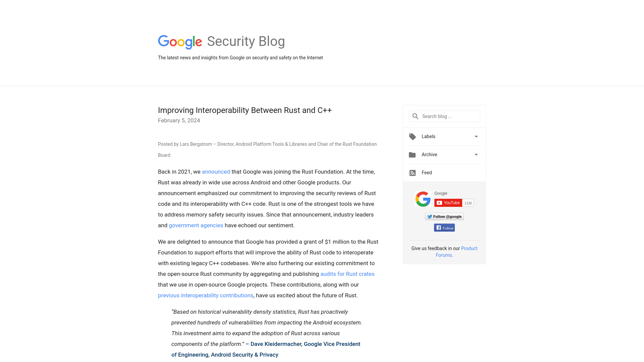Click the 'government agencies' hyperlink
644x362 pixels.
coord(196,226)
